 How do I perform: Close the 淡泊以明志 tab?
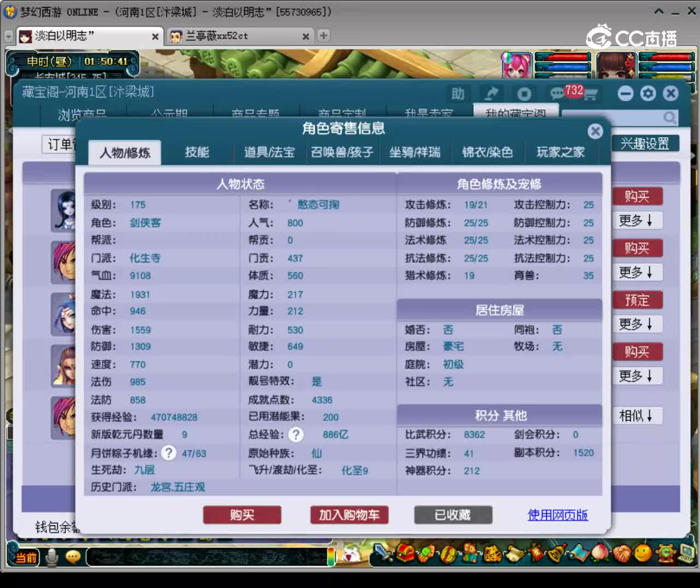click(x=155, y=37)
